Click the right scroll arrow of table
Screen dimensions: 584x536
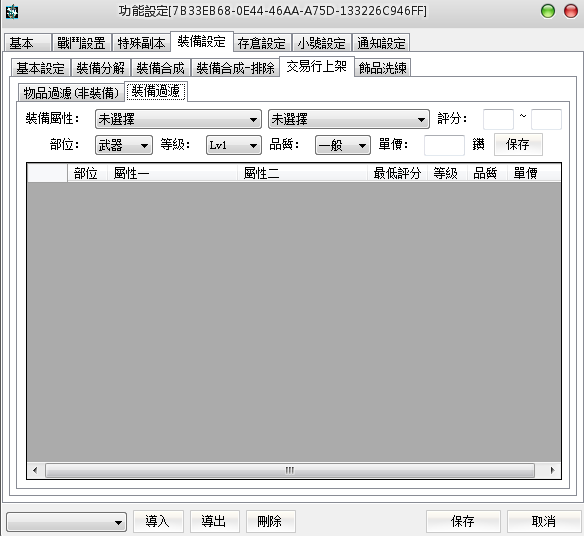click(x=552, y=470)
